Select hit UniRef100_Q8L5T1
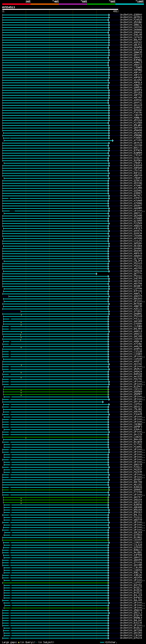This screenshot has width=146, height=644. click(x=131, y=45)
